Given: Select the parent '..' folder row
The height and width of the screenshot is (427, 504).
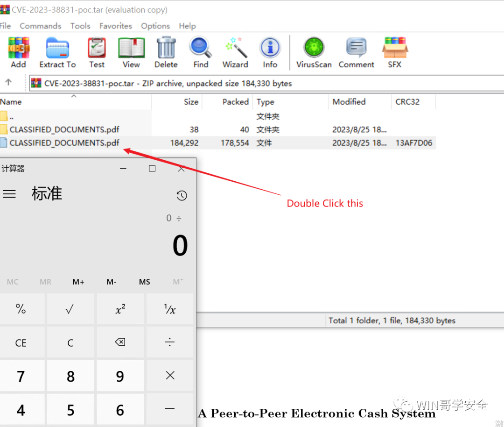Looking at the screenshot, I should [x=218, y=116].
